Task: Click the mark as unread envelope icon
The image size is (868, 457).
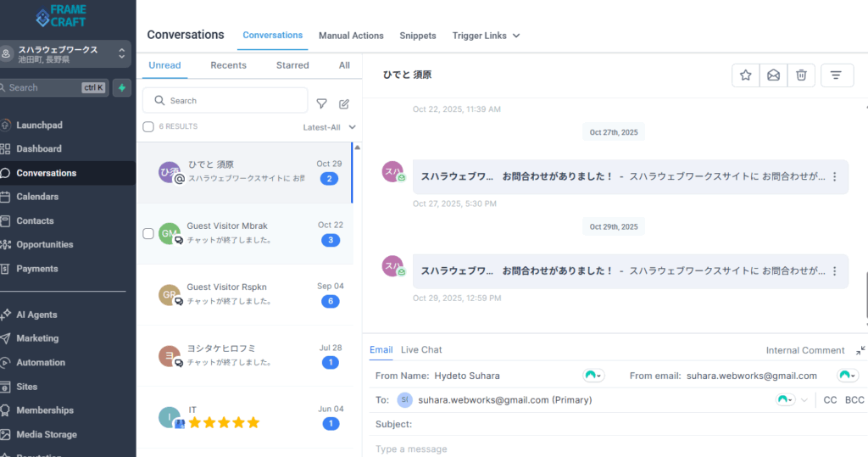Action: [x=773, y=75]
